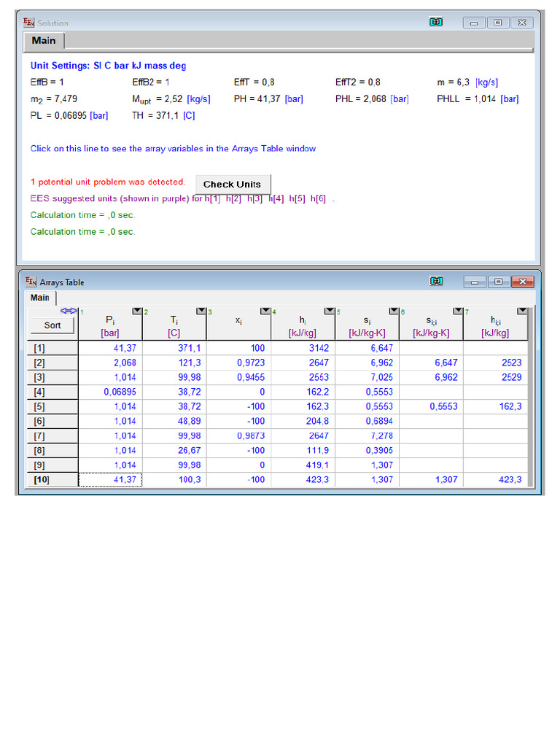Screen dimensions: 560x747
Task: Maximize the Arrays Table window
Action: click(x=499, y=282)
